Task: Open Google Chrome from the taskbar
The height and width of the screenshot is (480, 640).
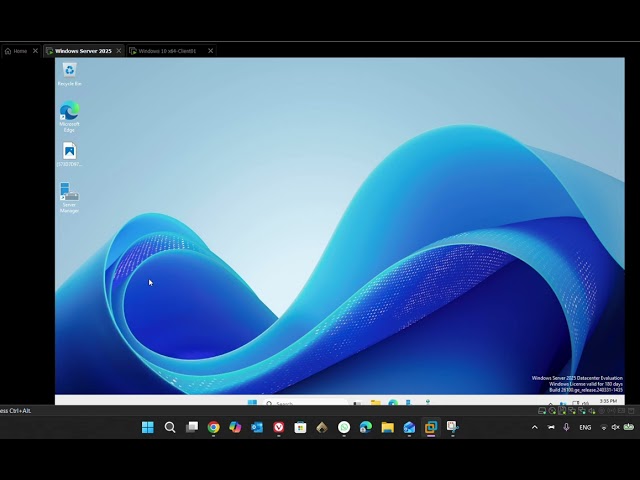Action: [213, 427]
